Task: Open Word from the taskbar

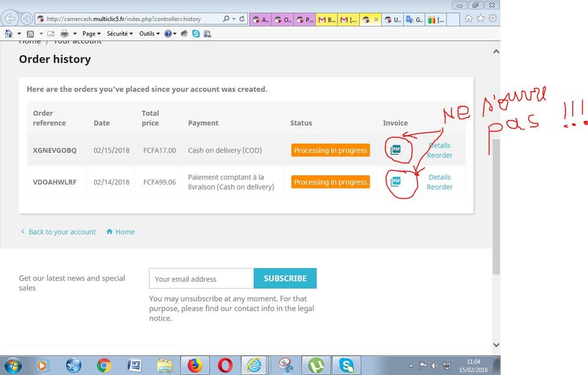Action: coord(134,365)
